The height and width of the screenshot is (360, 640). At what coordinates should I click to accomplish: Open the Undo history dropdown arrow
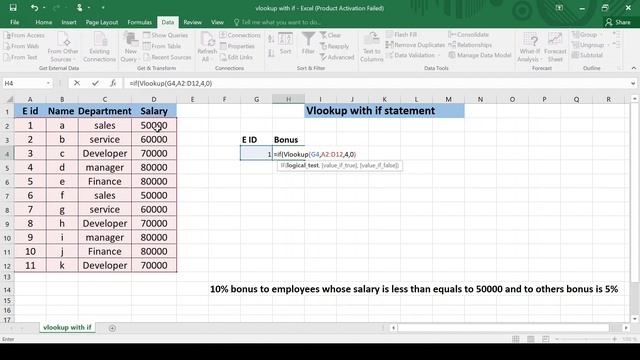pos(44,8)
